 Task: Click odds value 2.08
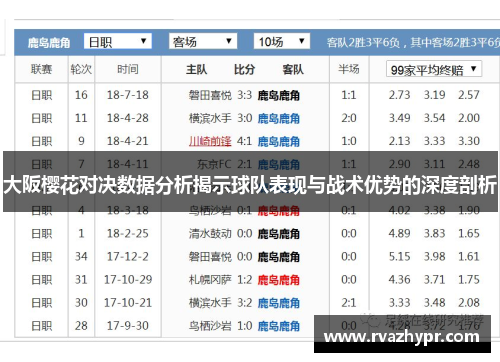point(469,303)
